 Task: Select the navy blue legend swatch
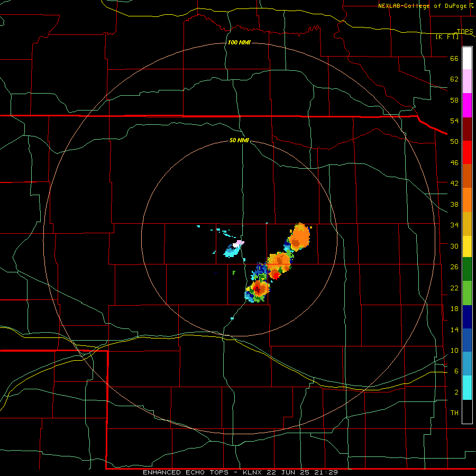coord(467,317)
